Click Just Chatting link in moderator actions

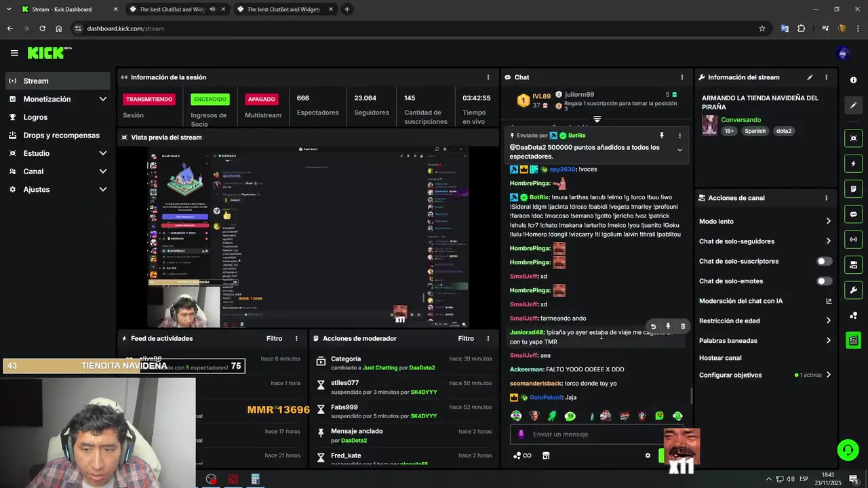point(380,368)
